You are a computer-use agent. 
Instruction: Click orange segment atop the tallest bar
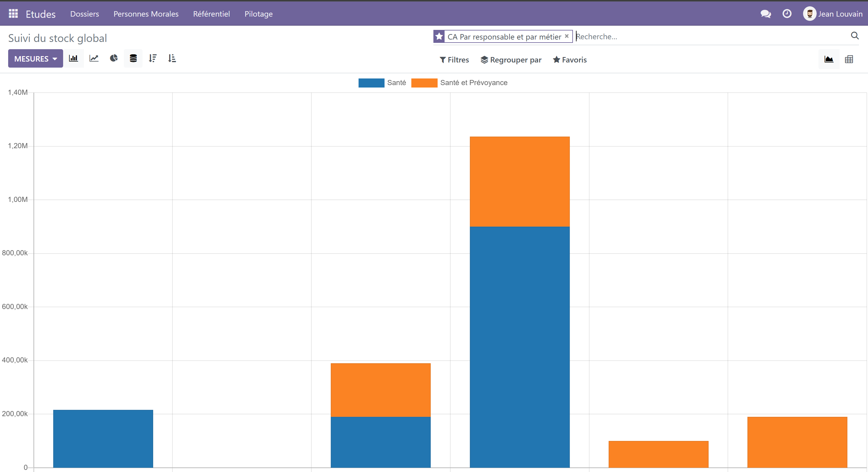pos(519,182)
